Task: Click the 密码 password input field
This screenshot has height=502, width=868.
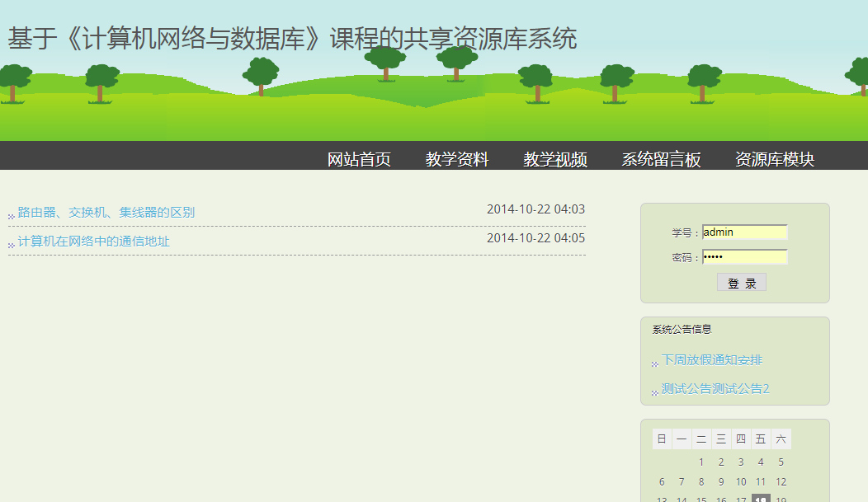Action: click(x=744, y=256)
